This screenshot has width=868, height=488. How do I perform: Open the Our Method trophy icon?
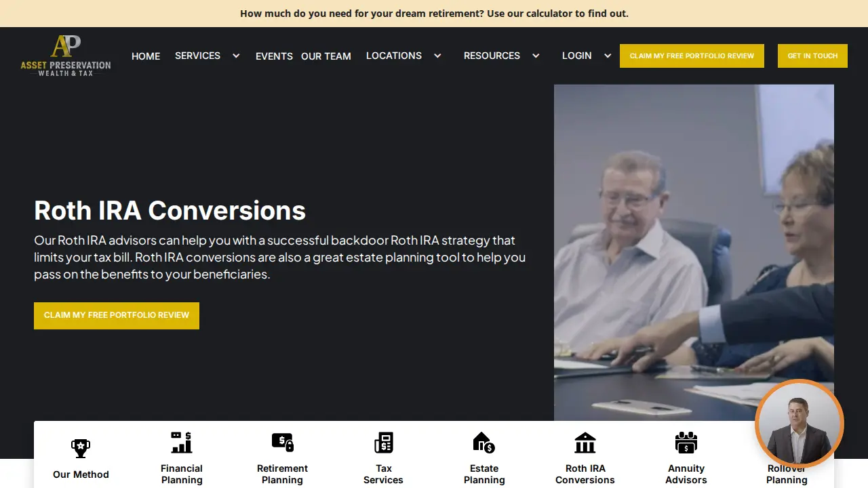(x=81, y=448)
